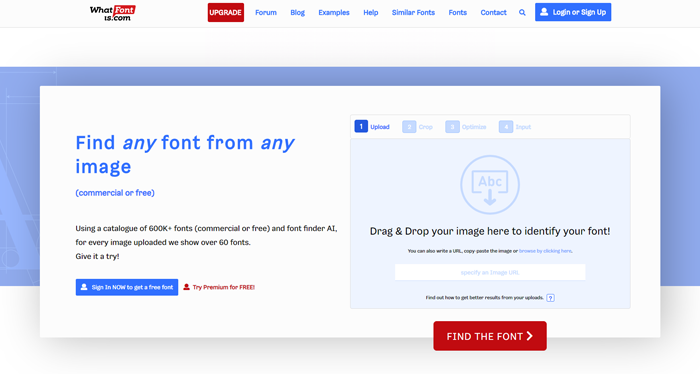The height and width of the screenshot is (374, 700).
Task: Select the Optimize step tab
Action: [465, 127]
